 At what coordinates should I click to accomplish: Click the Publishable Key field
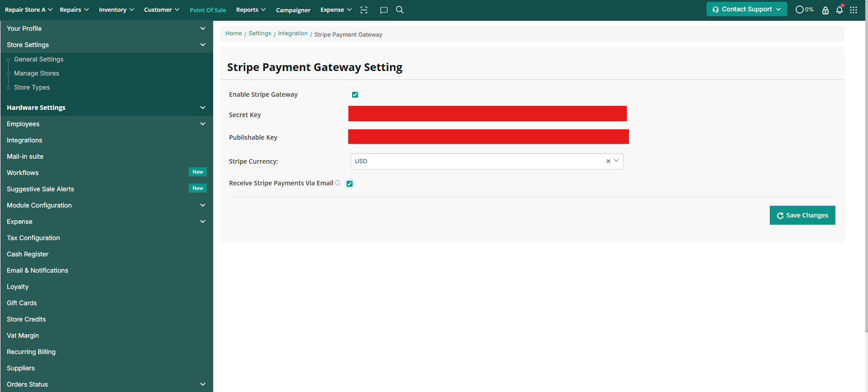click(x=488, y=137)
